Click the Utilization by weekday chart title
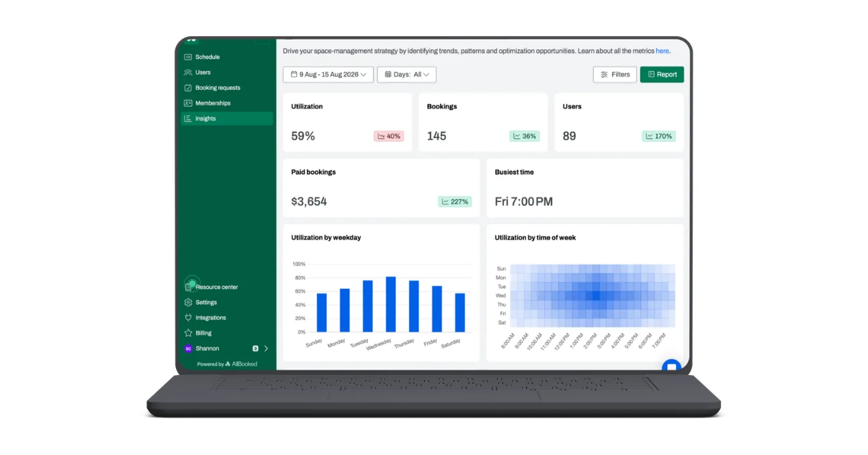868x455 pixels. 327,238
